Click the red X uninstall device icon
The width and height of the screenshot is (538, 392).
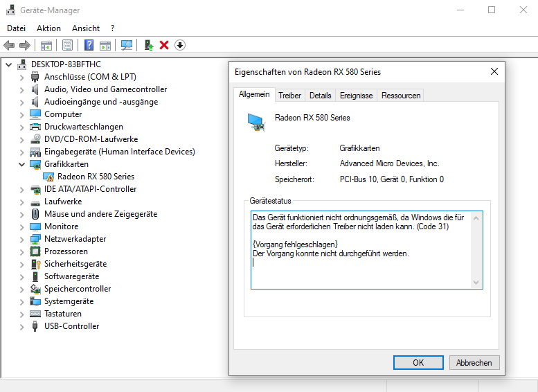[x=164, y=45]
